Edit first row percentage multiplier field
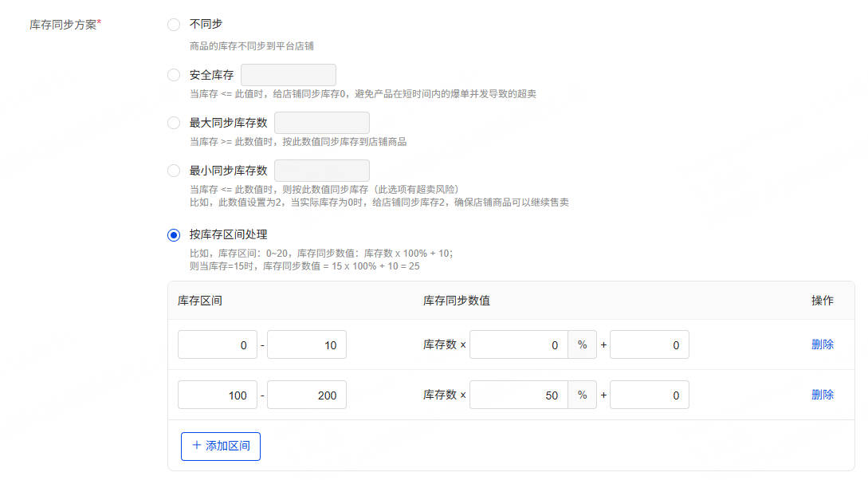 (519, 345)
